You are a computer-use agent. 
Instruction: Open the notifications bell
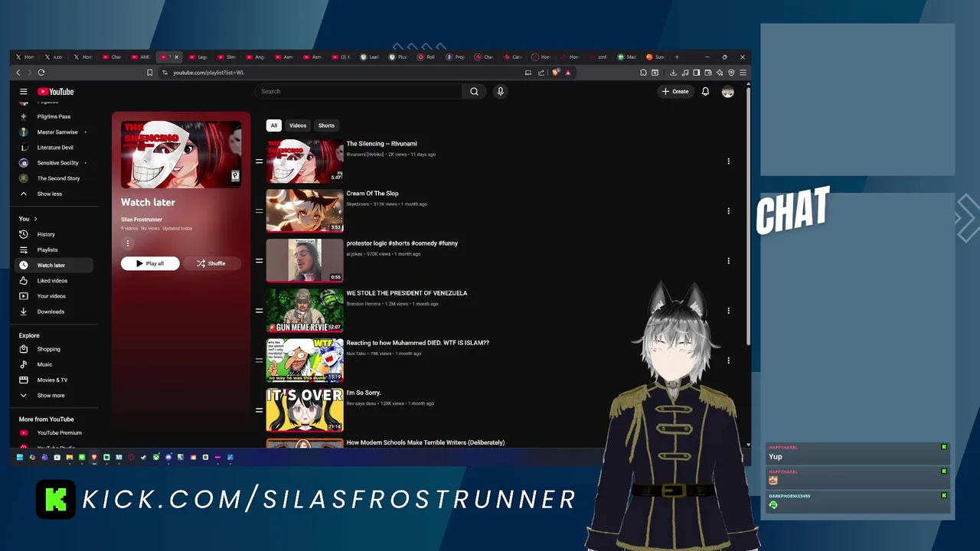[705, 92]
